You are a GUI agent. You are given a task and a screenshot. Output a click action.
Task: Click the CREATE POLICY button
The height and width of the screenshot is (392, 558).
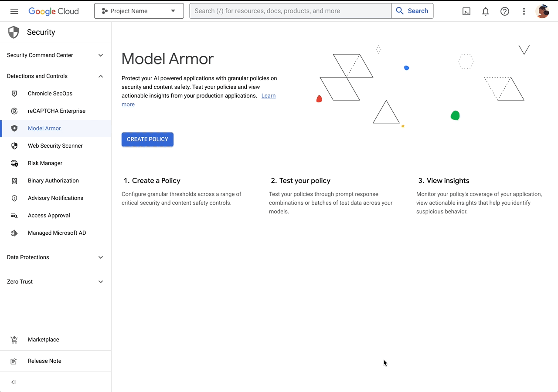point(147,139)
